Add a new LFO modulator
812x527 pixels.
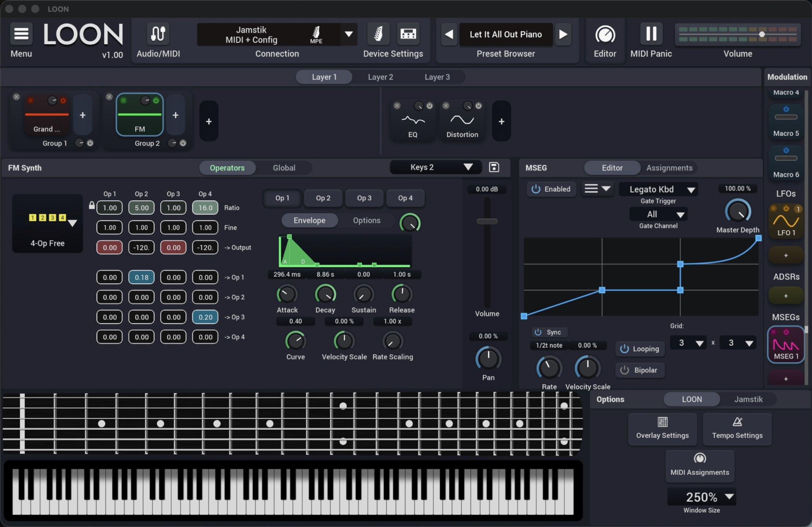point(786,255)
